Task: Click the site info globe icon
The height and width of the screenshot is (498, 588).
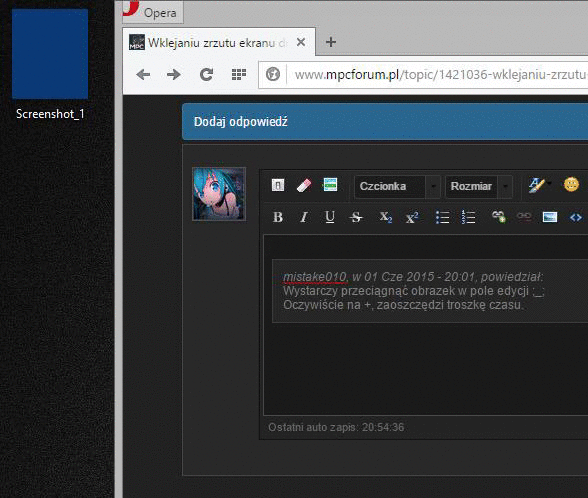Action: (273, 74)
